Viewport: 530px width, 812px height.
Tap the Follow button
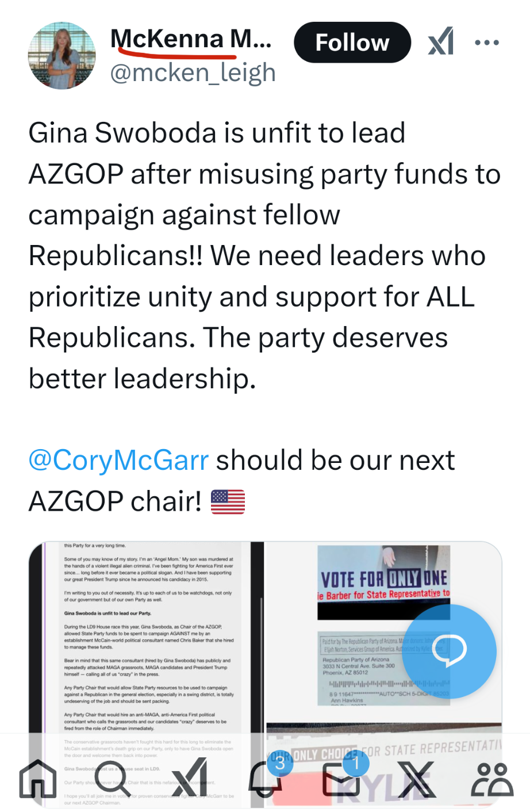coord(352,43)
